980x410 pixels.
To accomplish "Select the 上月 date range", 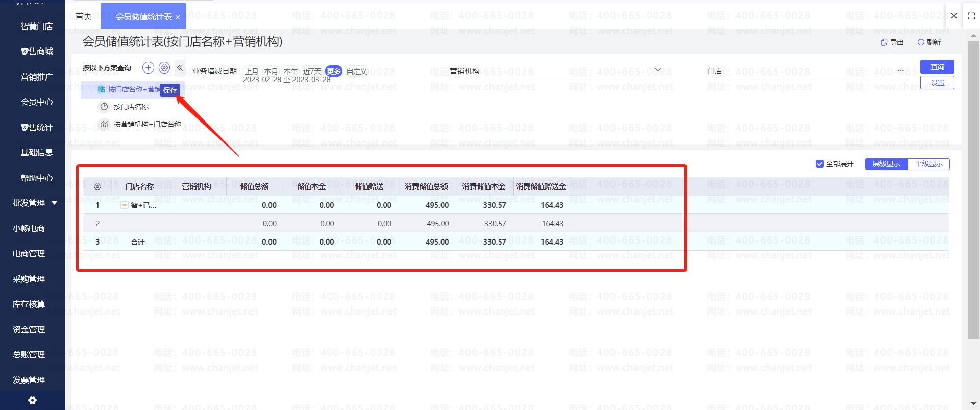I will (252, 71).
